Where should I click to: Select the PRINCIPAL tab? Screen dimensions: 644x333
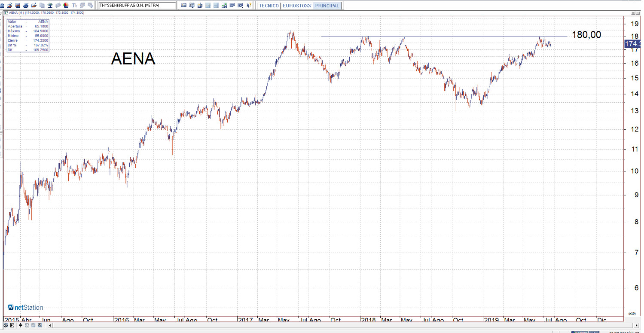327,6
